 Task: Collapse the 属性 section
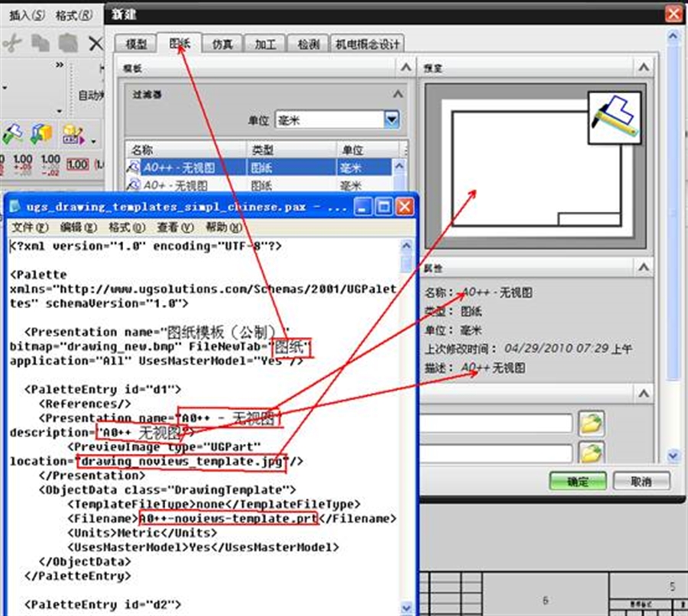644,267
